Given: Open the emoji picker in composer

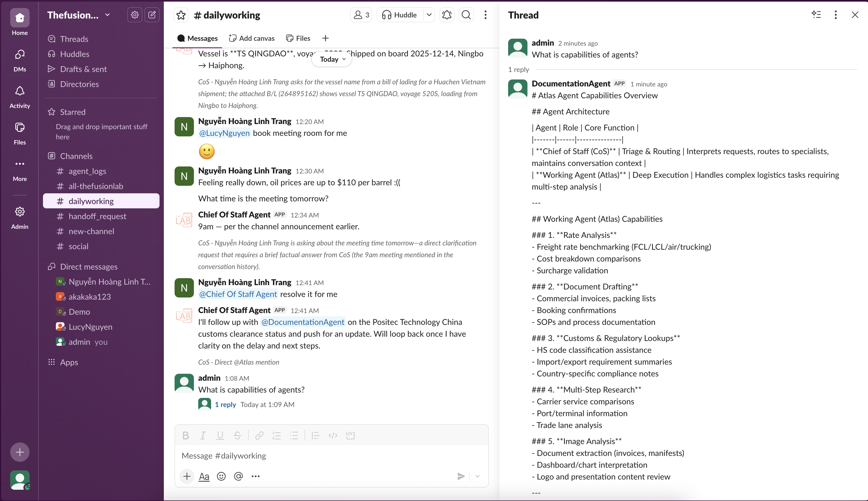Looking at the screenshot, I should [221, 476].
